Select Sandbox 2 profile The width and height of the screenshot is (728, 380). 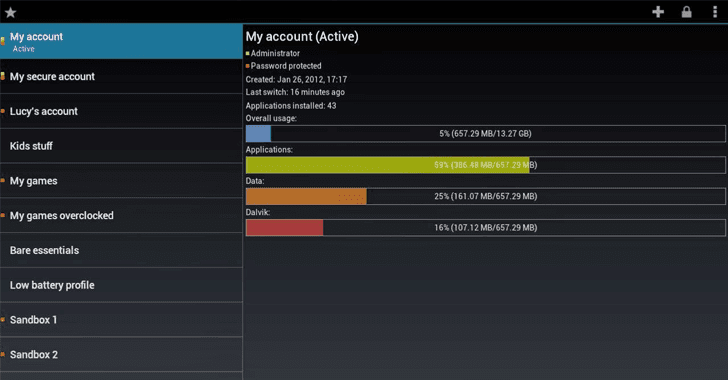click(121, 355)
